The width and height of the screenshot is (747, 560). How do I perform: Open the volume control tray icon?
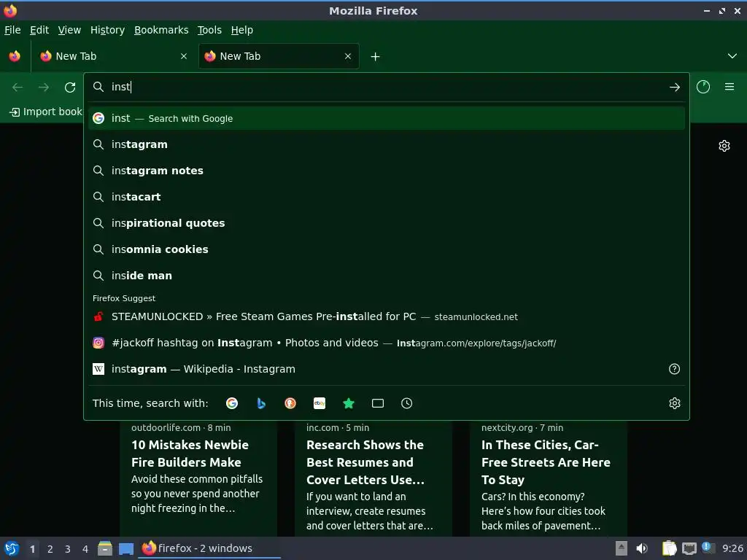coord(642,548)
